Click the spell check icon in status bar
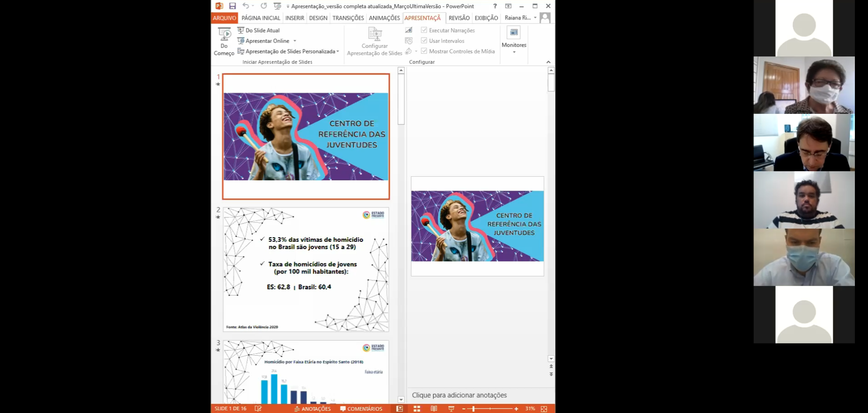868x413 pixels. pos(258,408)
